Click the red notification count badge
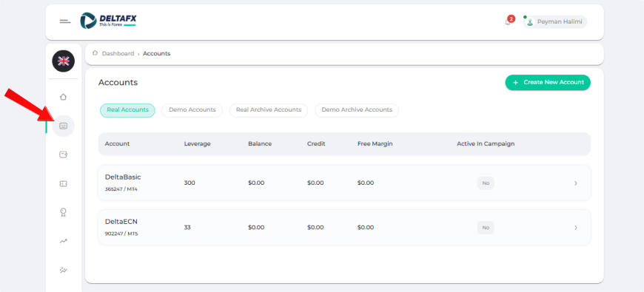The width and height of the screenshot is (644, 292). [511, 18]
